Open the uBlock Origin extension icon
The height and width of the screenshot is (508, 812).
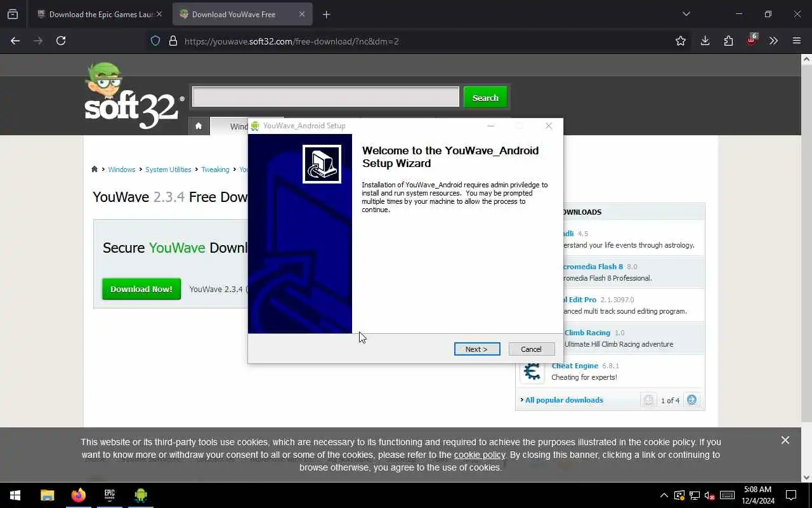click(x=752, y=40)
